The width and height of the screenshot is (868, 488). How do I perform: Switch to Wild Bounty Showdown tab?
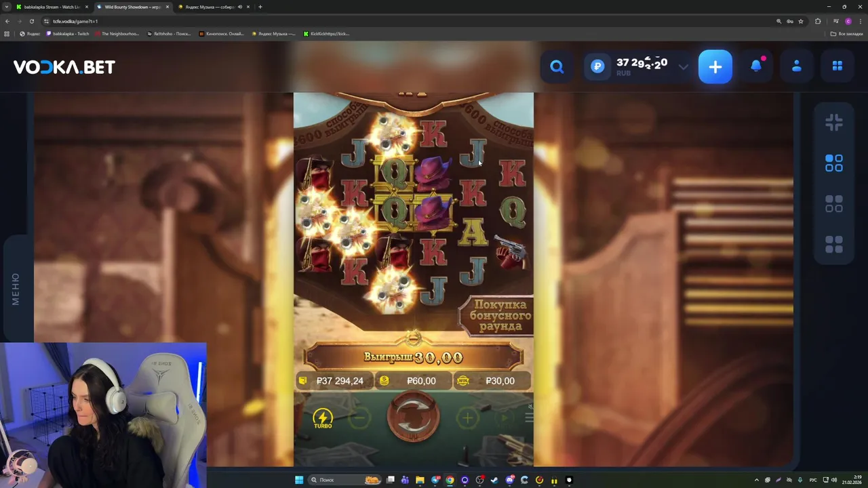(x=132, y=7)
